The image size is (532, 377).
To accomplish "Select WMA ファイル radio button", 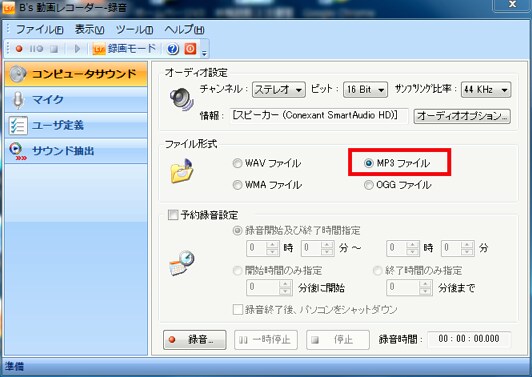I will 237,185.
